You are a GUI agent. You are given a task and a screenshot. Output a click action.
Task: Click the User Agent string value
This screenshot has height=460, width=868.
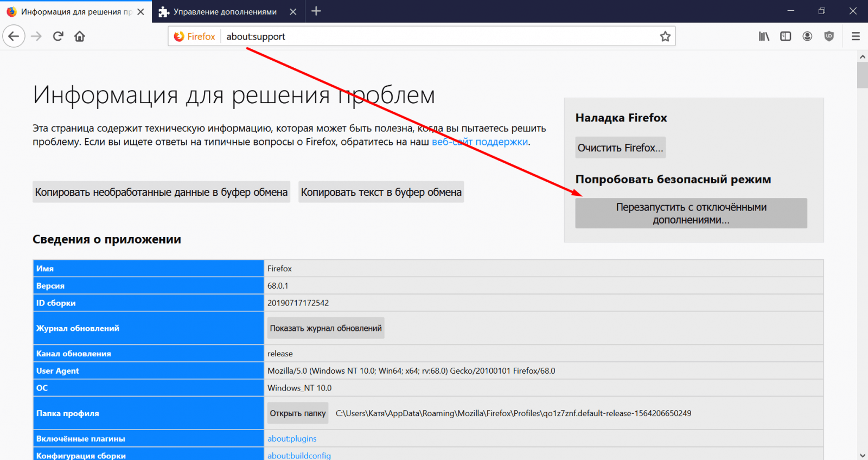(x=411, y=371)
